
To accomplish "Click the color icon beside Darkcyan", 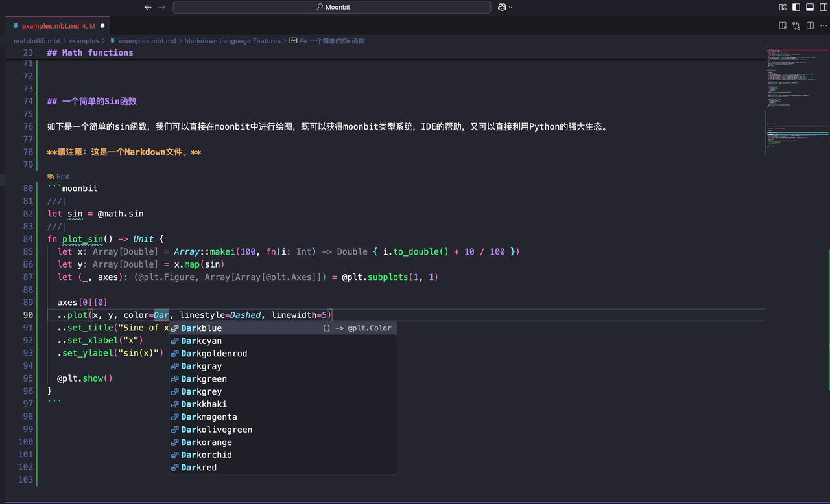I will 174,341.
